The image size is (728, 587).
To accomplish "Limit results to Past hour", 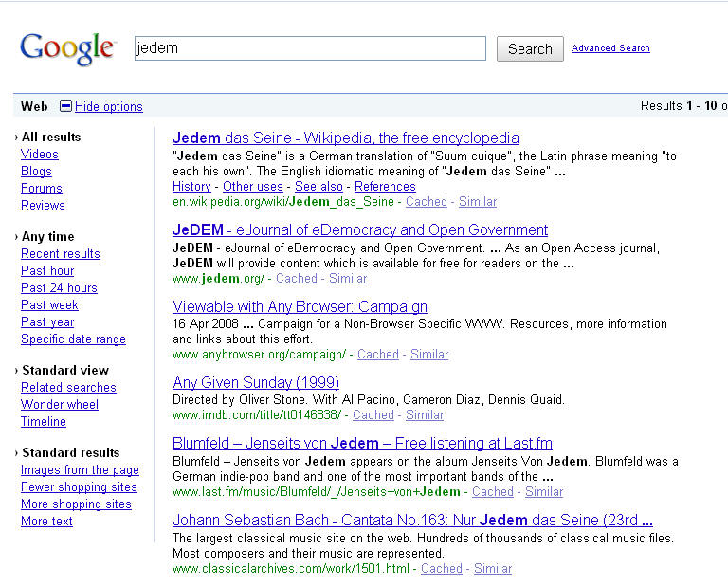I will (x=47, y=271).
